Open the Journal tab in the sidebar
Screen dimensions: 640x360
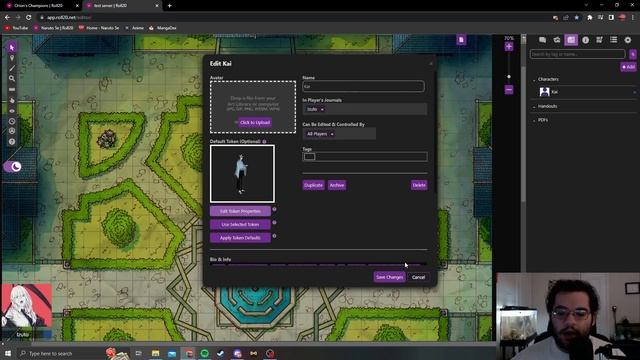point(571,40)
